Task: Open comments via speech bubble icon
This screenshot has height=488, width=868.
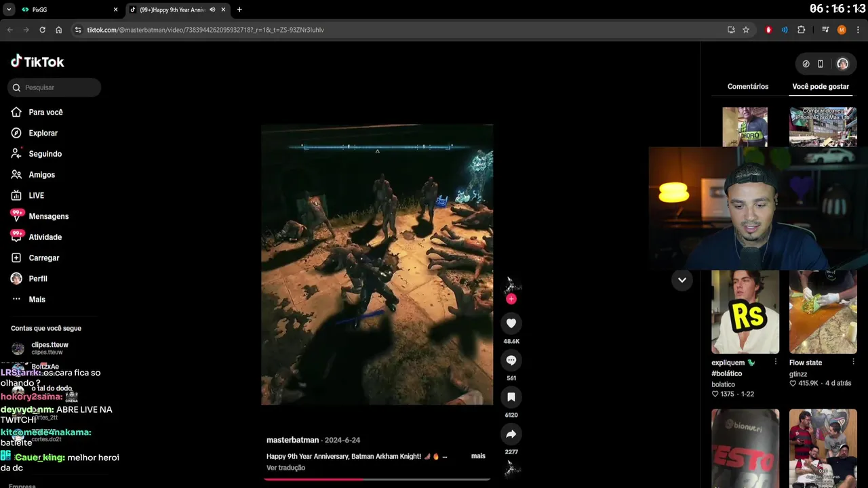Action: (x=511, y=361)
